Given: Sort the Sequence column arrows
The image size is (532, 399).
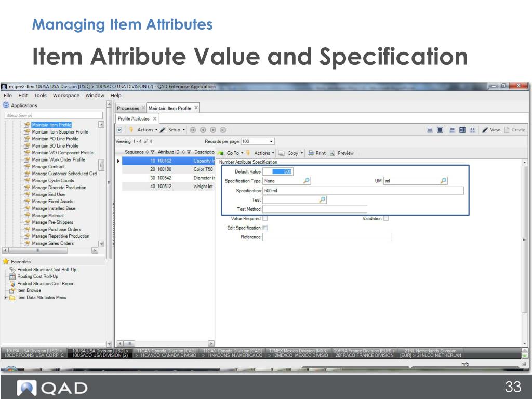Looking at the screenshot, I should pos(147,152).
